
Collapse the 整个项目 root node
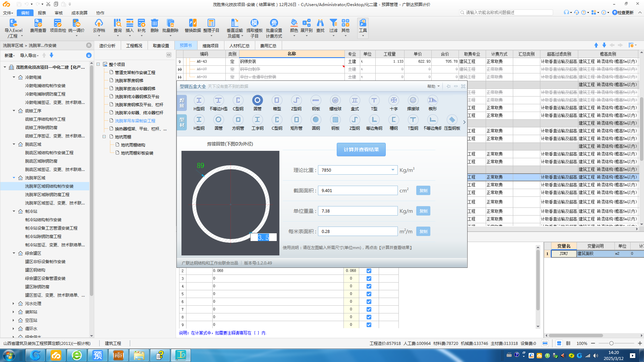pos(98,64)
